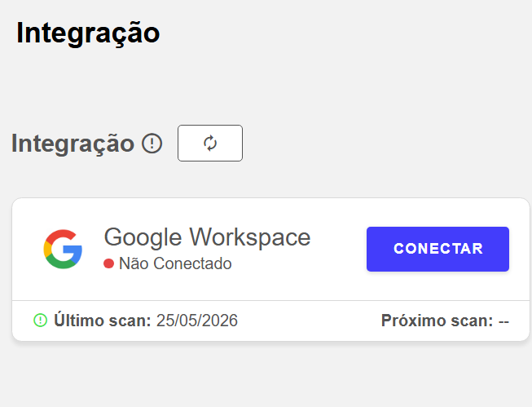532x407 pixels.
Task: Click the Não Conectado status label
Action: tap(175, 263)
